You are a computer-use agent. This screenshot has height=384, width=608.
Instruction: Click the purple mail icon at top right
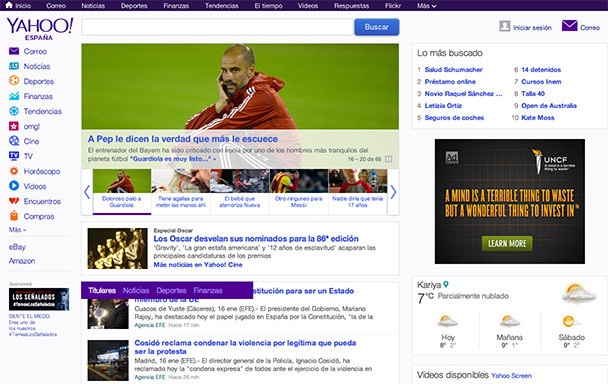point(569,26)
